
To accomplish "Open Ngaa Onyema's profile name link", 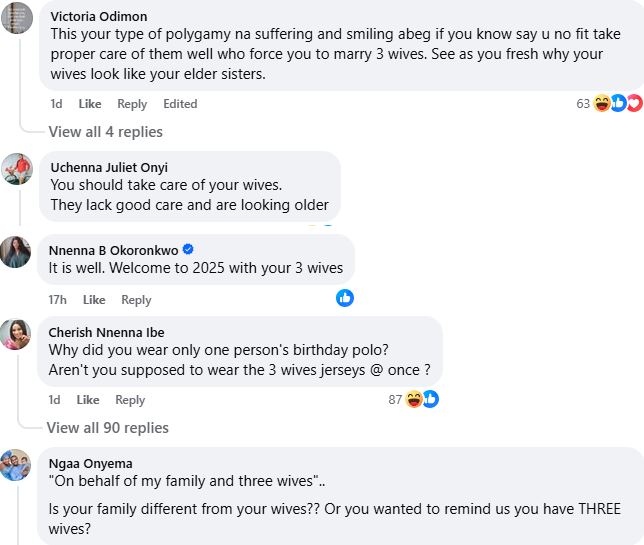I will (x=90, y=463).
